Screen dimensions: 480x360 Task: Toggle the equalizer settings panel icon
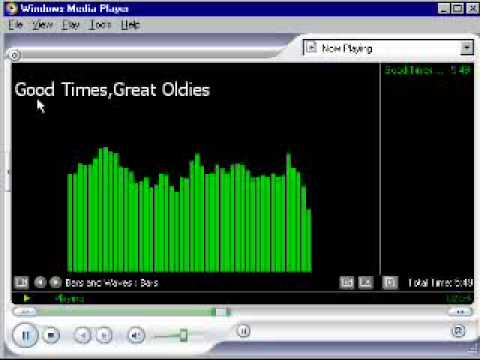347,283
